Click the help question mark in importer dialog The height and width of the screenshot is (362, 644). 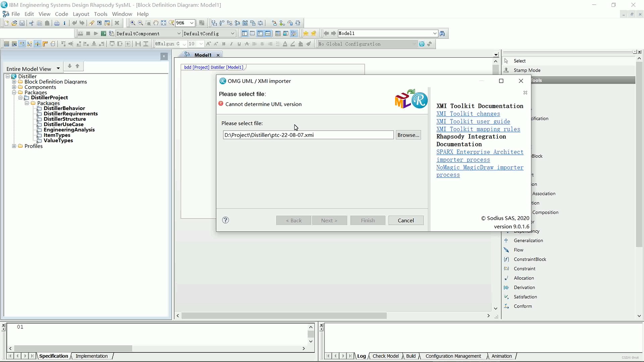coord(225,220)
